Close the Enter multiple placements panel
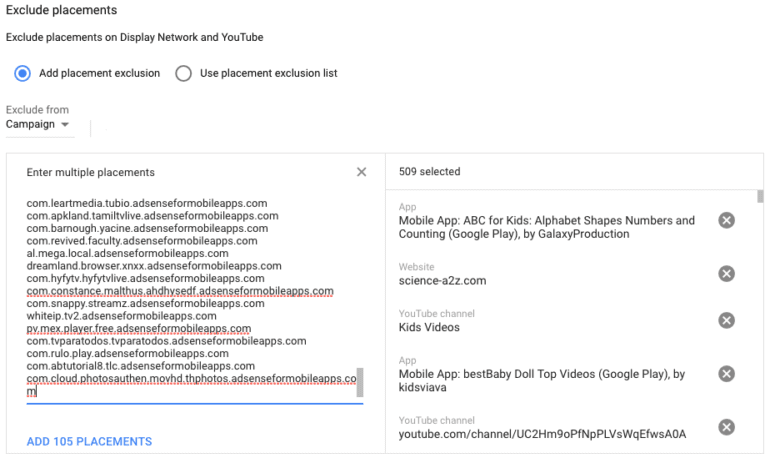This screenshot has width=770, height=458. pos(362,172)
